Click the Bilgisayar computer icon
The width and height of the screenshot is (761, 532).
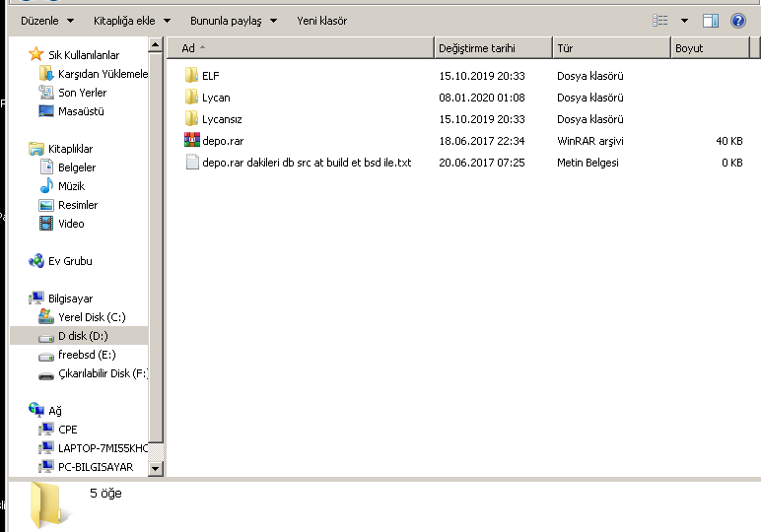[36, 299]
